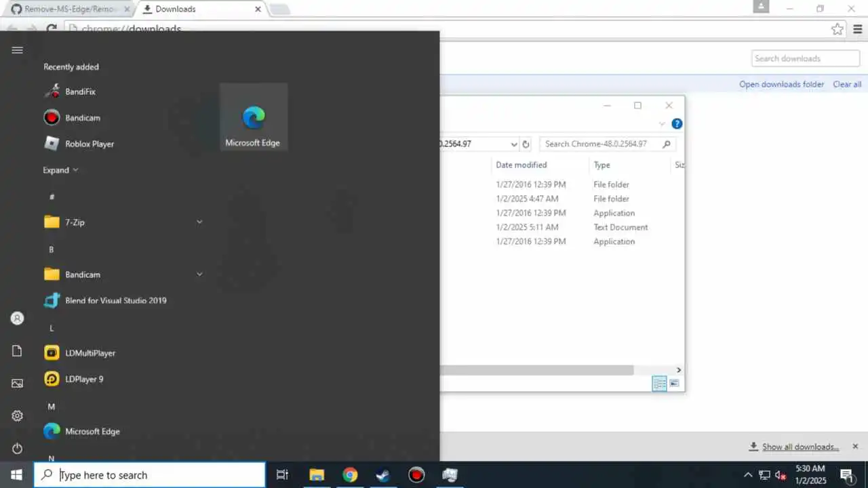Click the M letter index header
The image size is (868, 488).
tap(52, 407)
